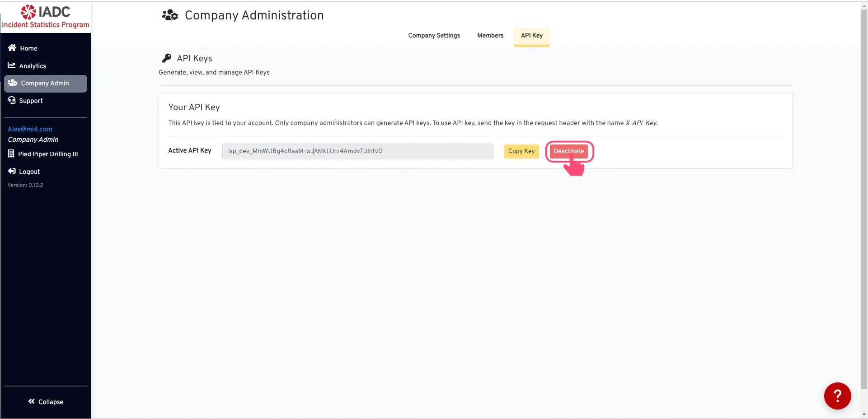This screenshot has height=419, width=868.
Task: Click the building icon beside Pied Piper Drilling III
Action: [x=11, y=154]
